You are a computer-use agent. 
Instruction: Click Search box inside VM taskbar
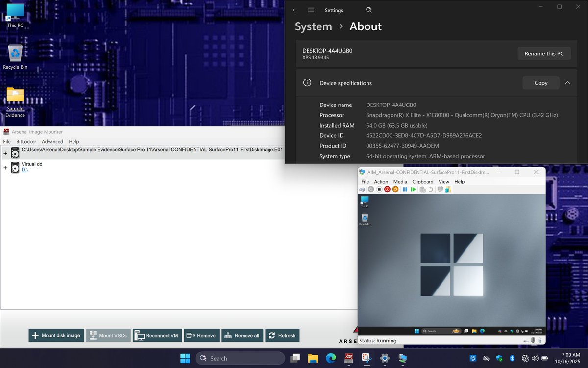pyautogui.click(x=441, y=331)
